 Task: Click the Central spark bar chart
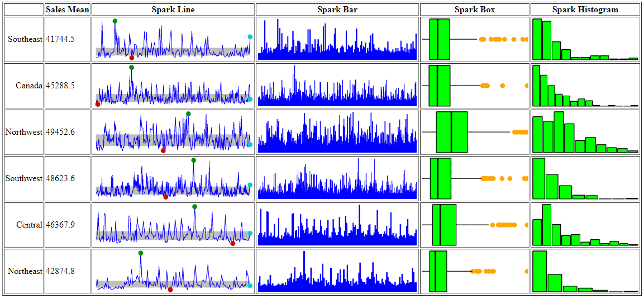click(x=337, y=225)
